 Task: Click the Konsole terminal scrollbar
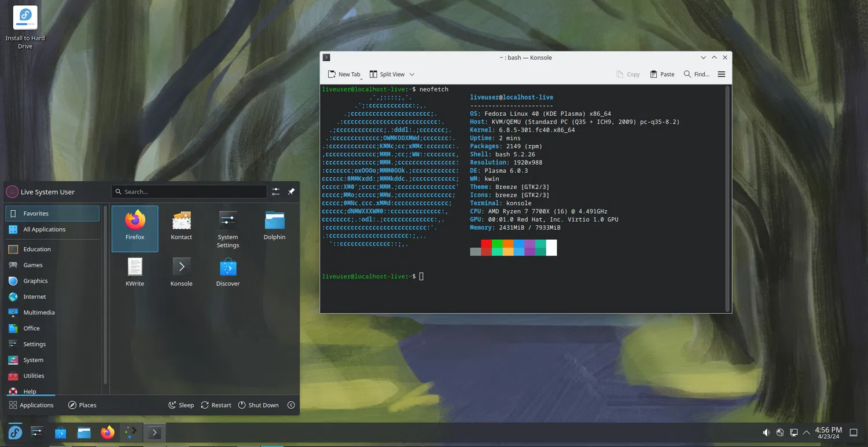coord(727,198)
